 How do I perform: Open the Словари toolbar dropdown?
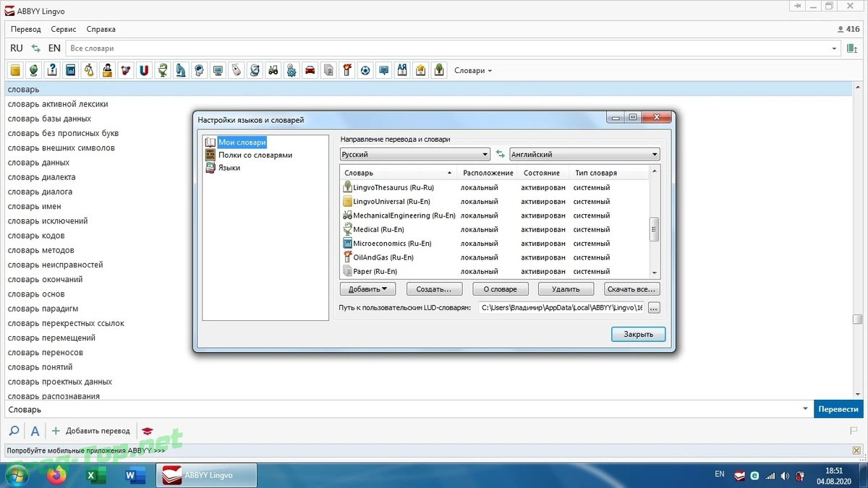[x=473, y=71]
